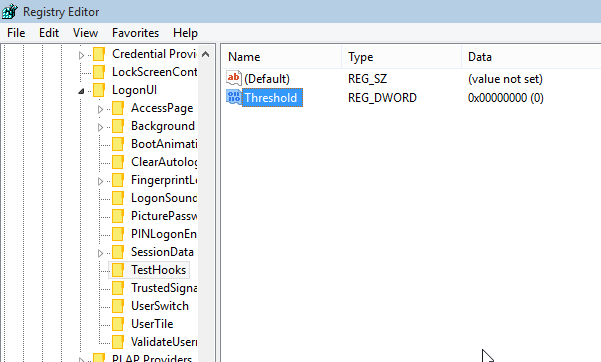The image size is (601, 362).
Task: Select the ValidateUsername key label
Action: 164,342
